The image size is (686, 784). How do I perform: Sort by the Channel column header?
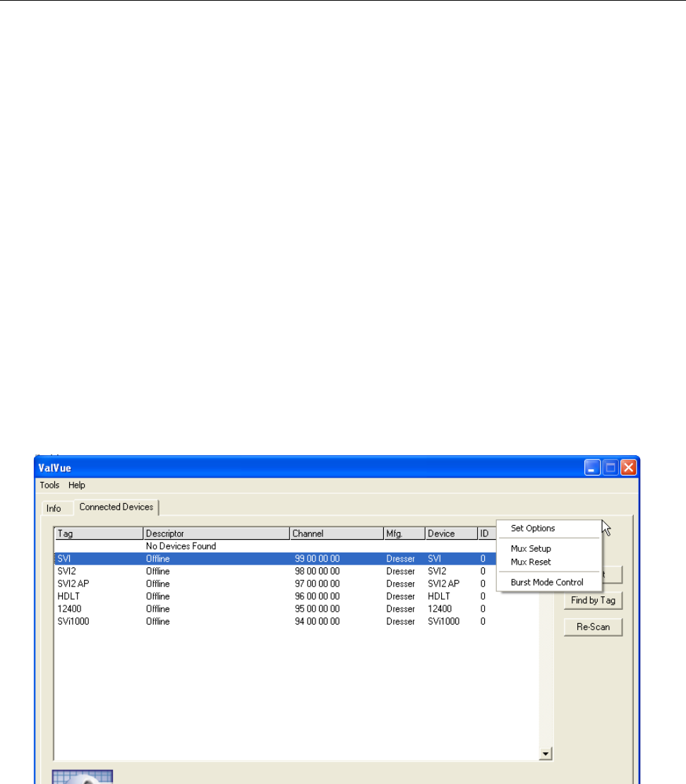(337, 533)
